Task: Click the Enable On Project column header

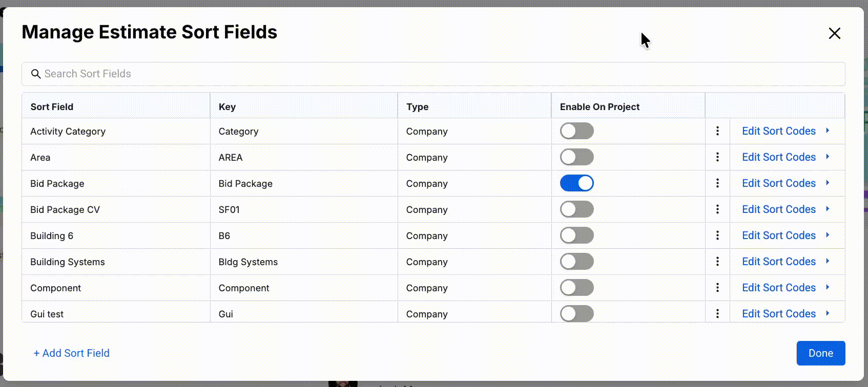Action: [600, 107]
